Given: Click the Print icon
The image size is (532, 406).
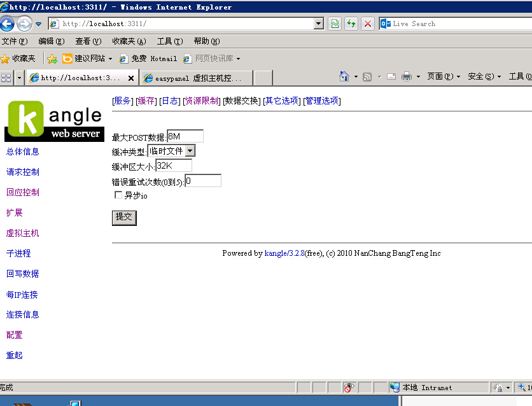Looking at the screenshot, I should [x=407, y=76].
